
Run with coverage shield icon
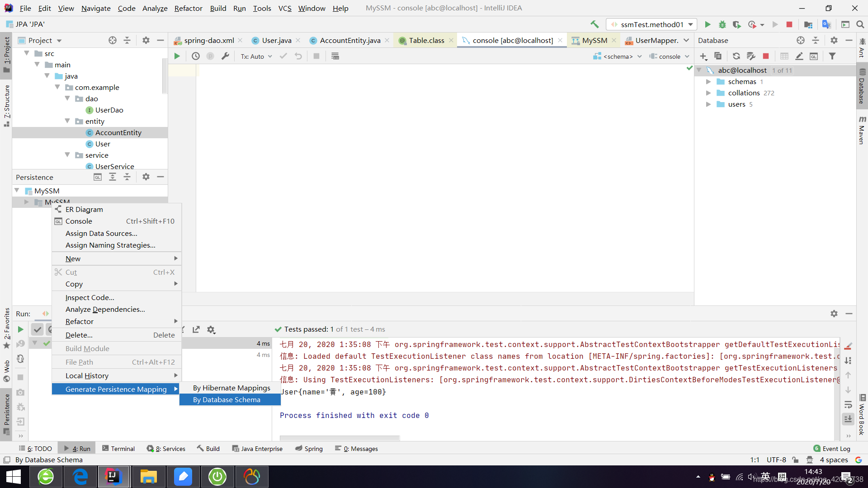[737, 24]
